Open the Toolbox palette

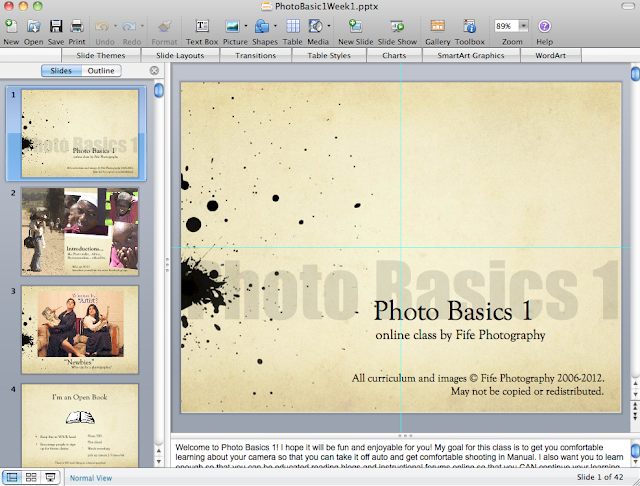pyautogui.click(x=470, y=26)
